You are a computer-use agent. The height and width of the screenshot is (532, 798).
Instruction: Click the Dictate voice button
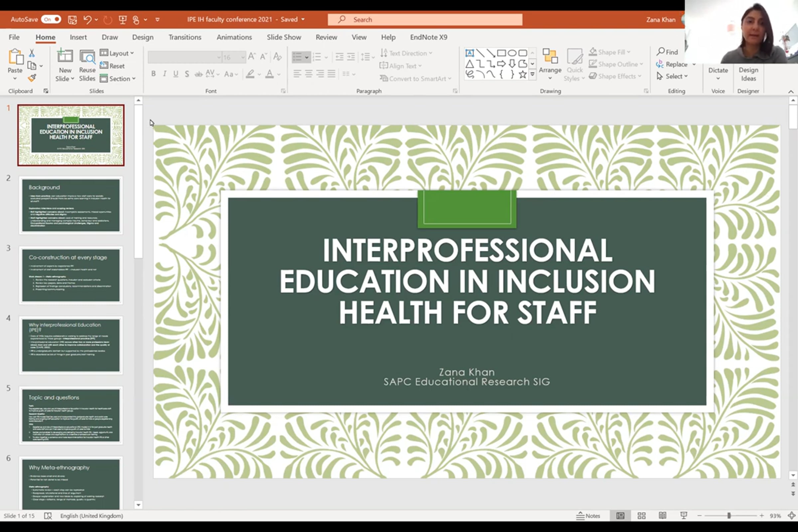718,72
